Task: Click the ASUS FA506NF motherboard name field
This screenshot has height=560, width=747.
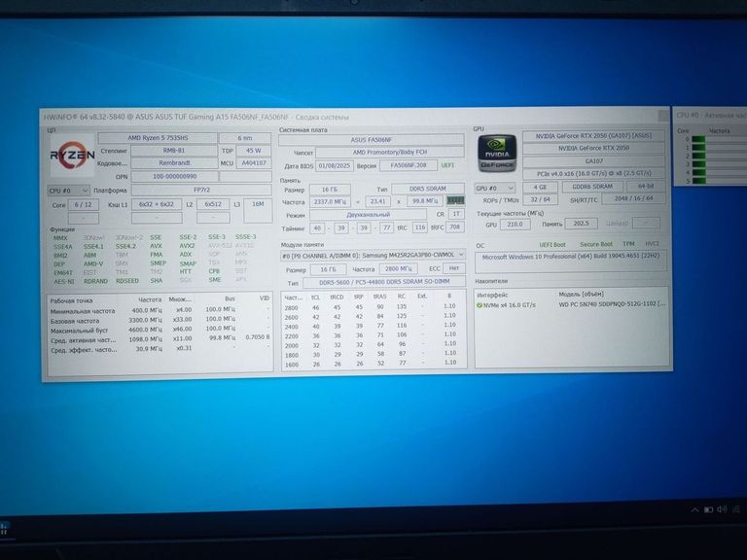Action: [x=372, y=139]
